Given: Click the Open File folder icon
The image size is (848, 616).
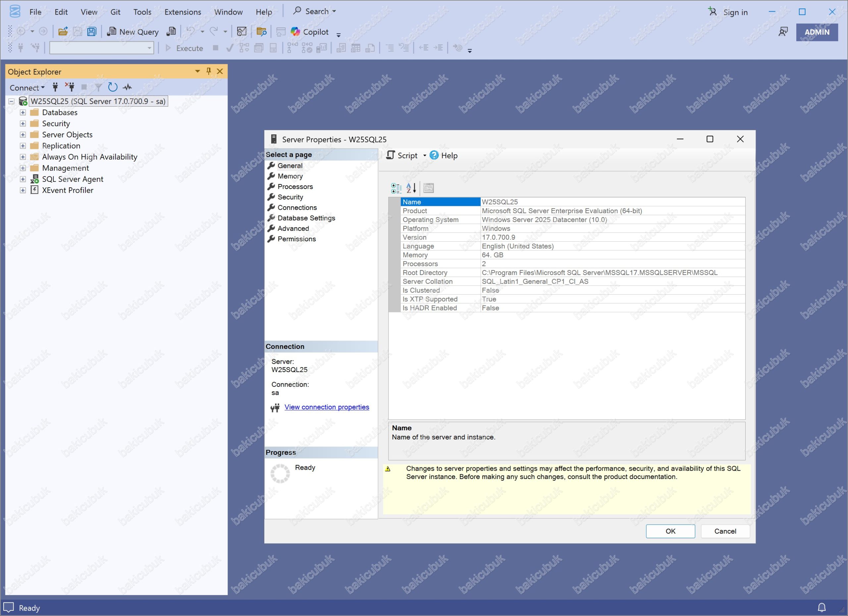Looking at the screenshot, I should click(63, 32).
